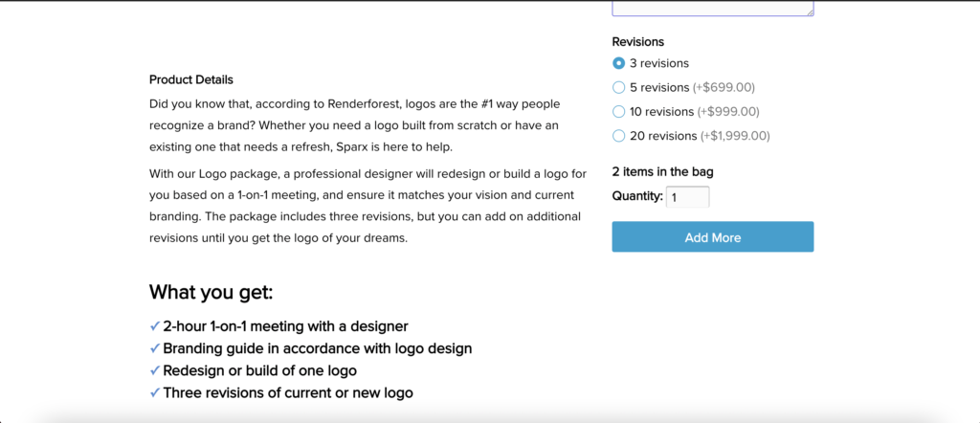
Task: Select the 20 revisions radio option
Action: point(618,135)
